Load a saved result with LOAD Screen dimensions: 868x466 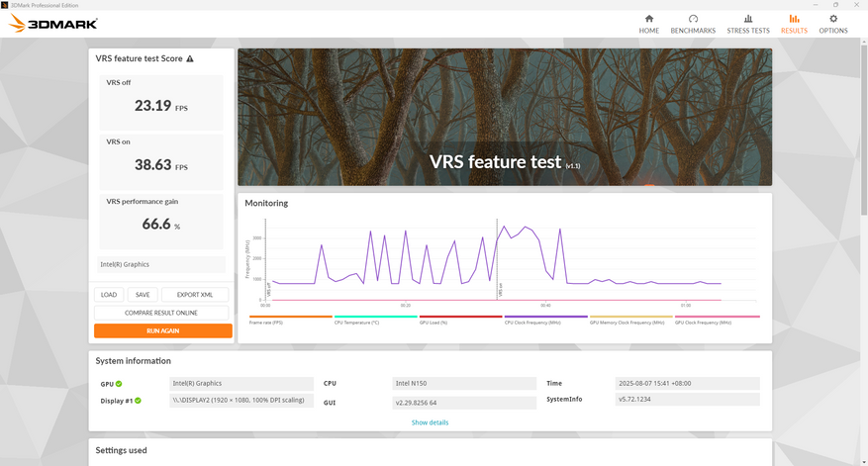tap(109, 295)
